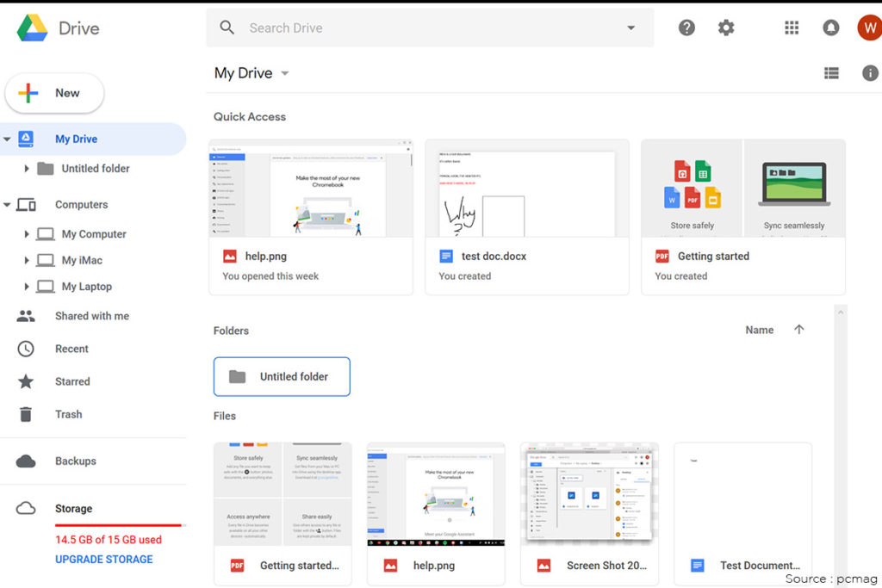
Task: Show the details info icon
Action: pyautogui.click(x=870, y=73)
